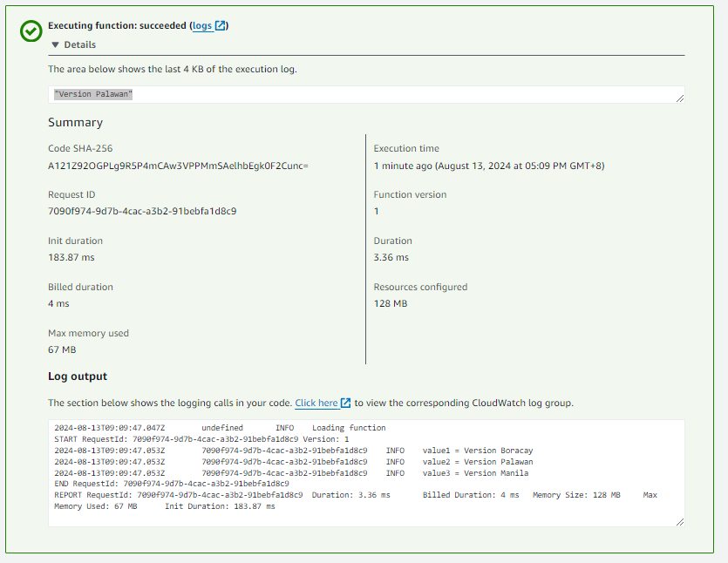Click the external-link icon beside logs
Viewport: 728px width, 563px height.
point(221,26)
